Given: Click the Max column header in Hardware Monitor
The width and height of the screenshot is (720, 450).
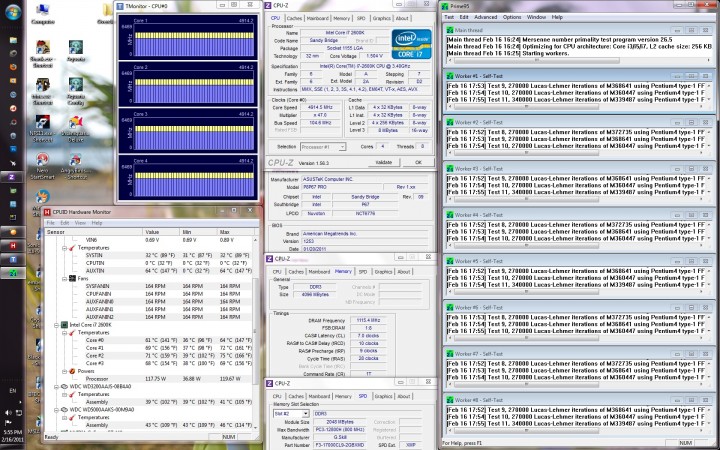Looking at the screenshot, I should coord(234,232).
